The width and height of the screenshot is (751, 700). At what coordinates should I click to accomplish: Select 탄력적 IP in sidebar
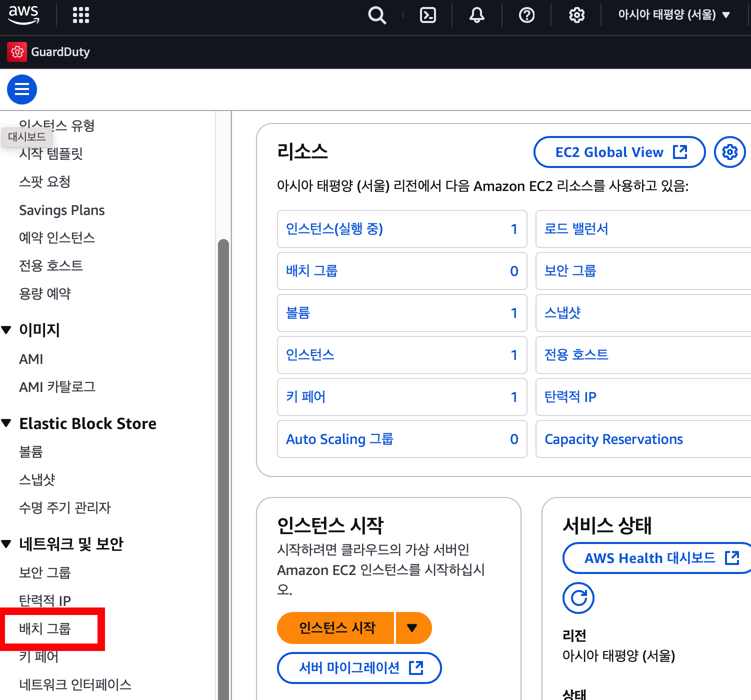[x=45, y=600]
